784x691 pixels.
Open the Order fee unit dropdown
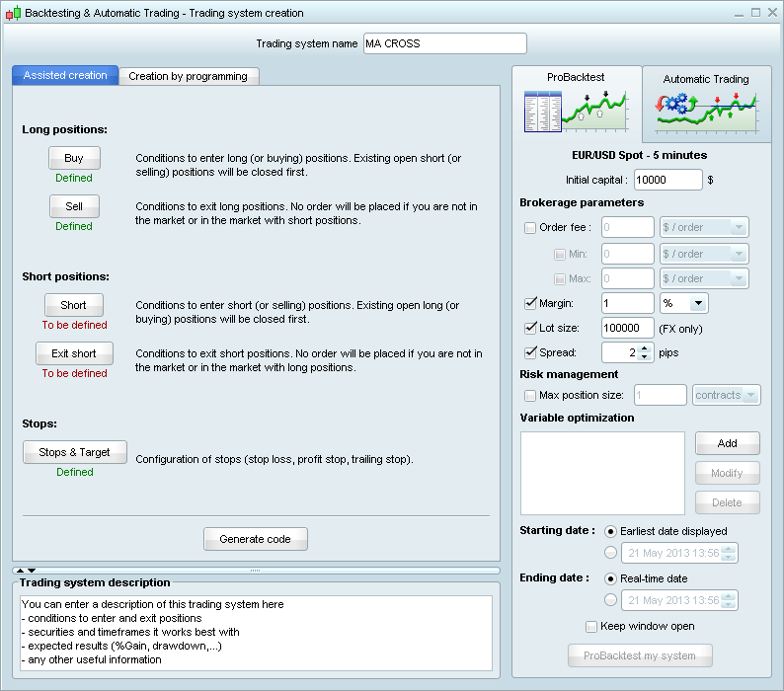coord(737,227)
